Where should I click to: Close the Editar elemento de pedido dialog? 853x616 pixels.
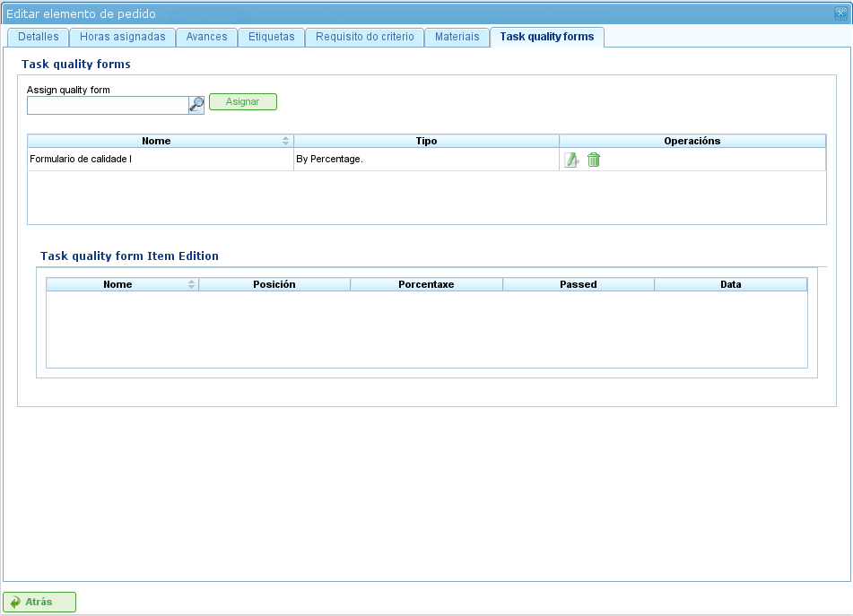tap(840, 13)
